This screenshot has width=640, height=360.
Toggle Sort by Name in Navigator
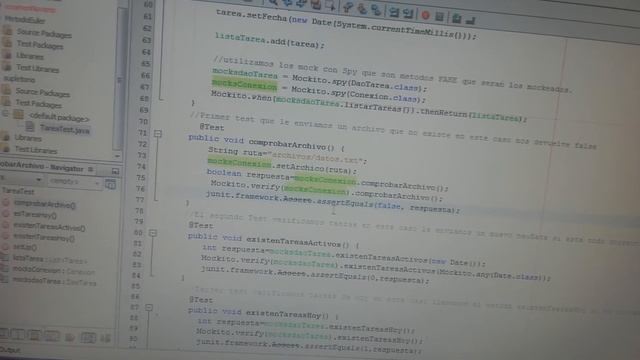pos(88,338)
